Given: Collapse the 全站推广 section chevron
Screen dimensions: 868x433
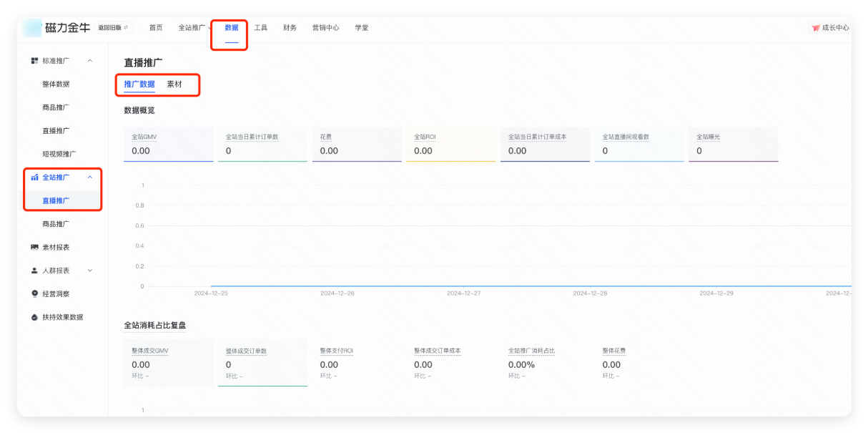Looking at the screenshot, I should click(90, 177).
